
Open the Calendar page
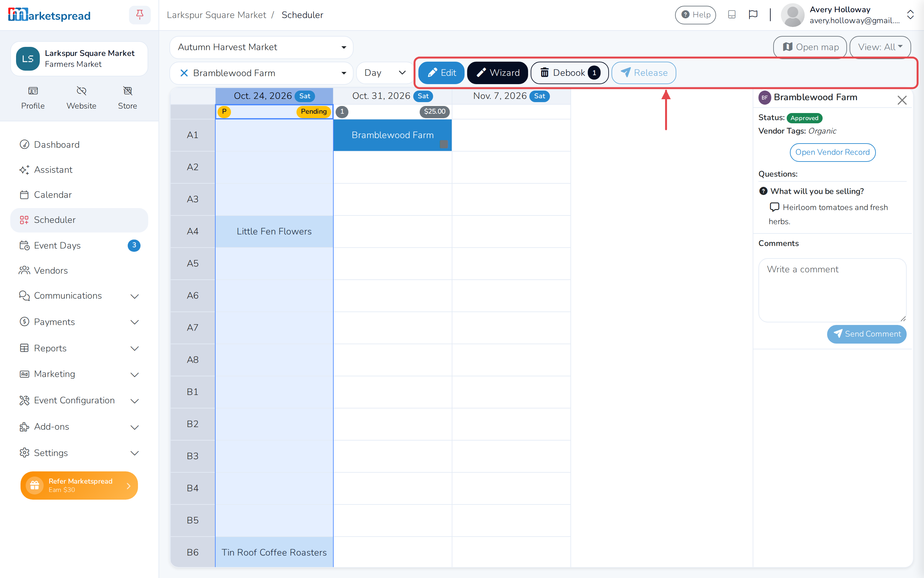(79, 195)
